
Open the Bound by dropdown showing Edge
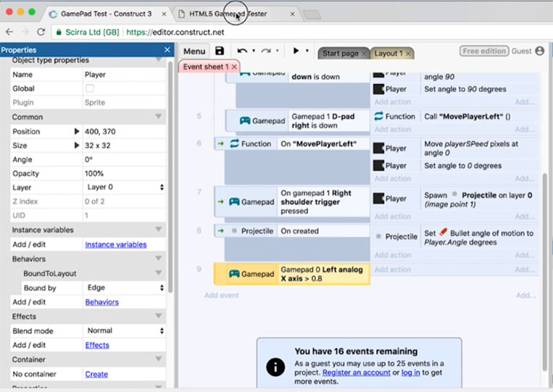124,288
